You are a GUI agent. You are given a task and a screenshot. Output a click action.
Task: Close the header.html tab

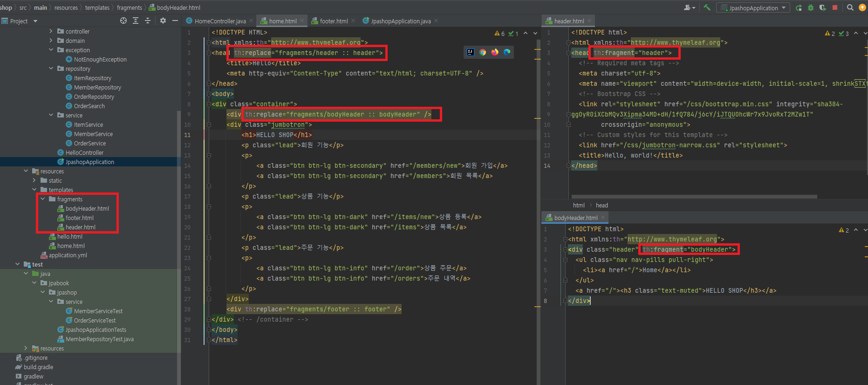click(x=589, y=21)
